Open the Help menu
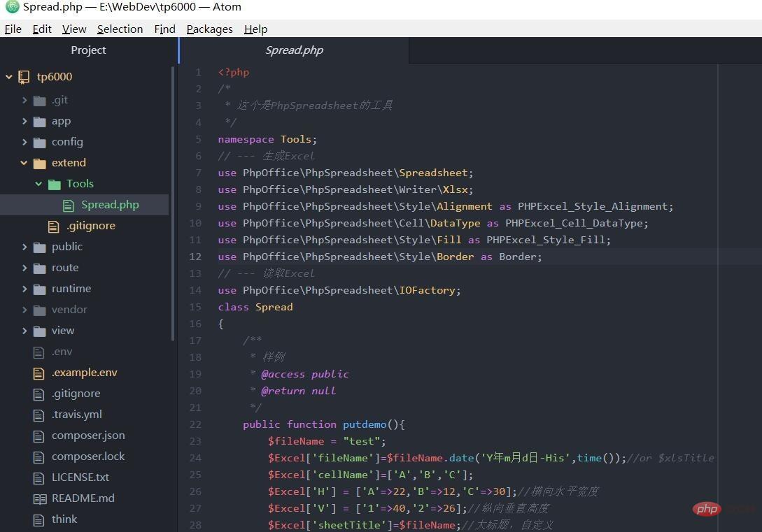The width and height of the screenshot is (762, 532). (255, 29)
